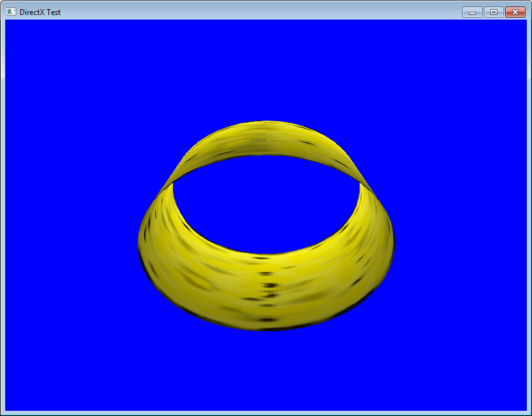Maximize the DirectX Test window
This screenshot has height=416, width=532.
[493, 12]
